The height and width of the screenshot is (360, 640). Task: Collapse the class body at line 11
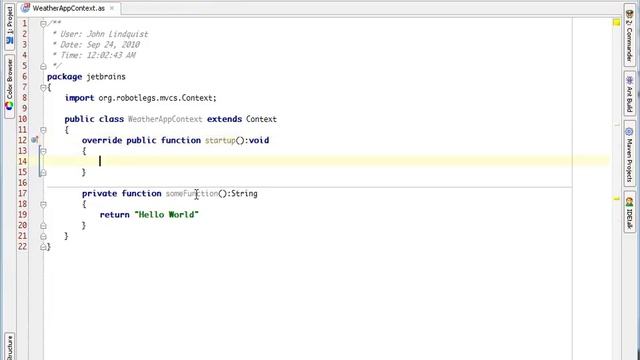pos(43,130)
